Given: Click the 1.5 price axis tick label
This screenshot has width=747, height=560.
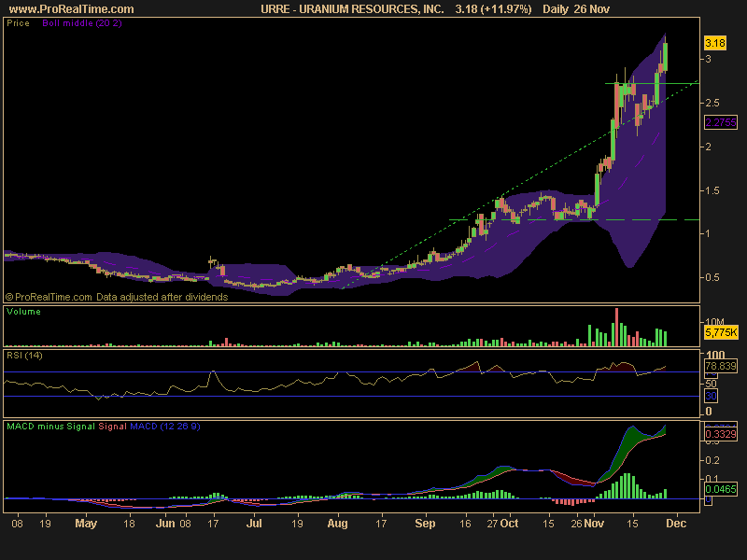Looking at the screenshot, I should point(712,190).
